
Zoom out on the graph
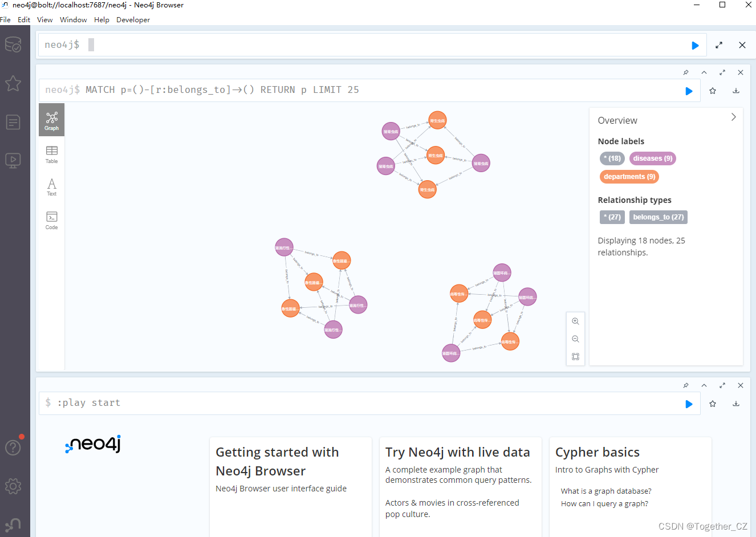click(575, 339)
